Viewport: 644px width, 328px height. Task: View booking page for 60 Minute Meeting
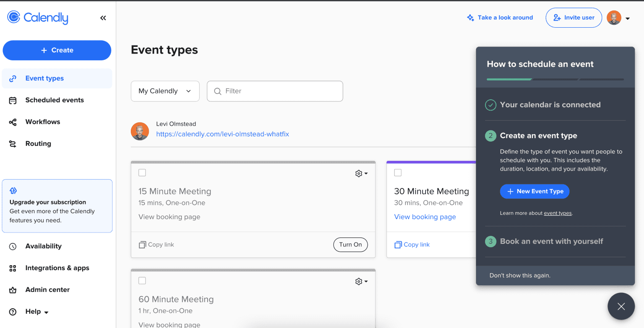tap(169, 325)
